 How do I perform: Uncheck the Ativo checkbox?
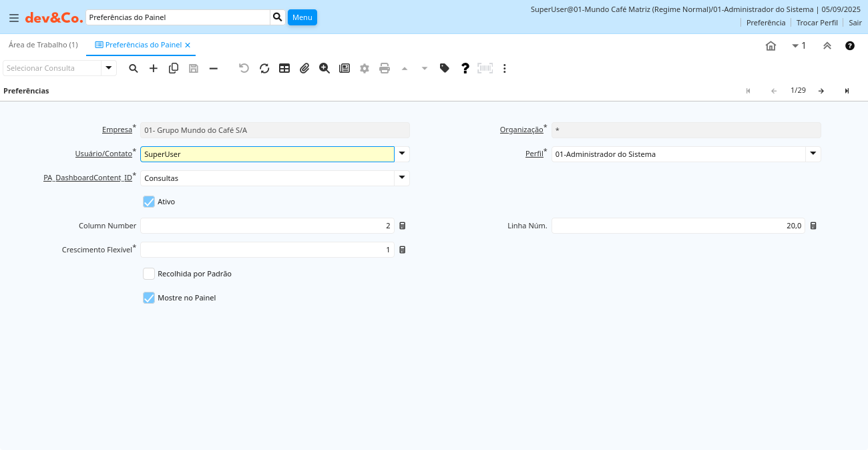[149, 202]
